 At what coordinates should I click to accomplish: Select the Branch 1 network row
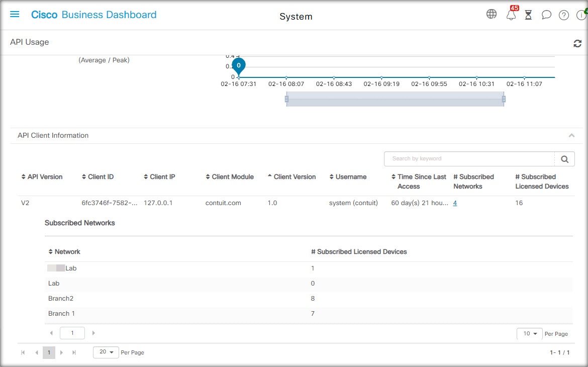pyautogui.click(x=309, y=314)
